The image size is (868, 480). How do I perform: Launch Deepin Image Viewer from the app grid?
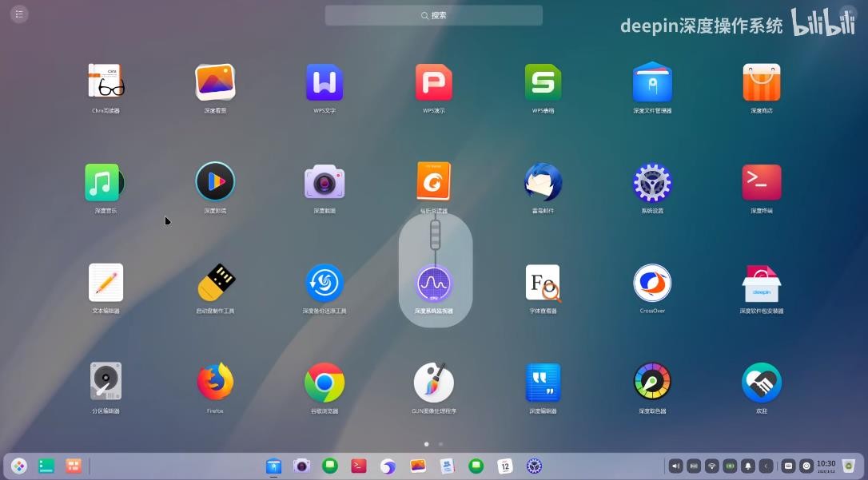pyautogui.click(x=215, y=83)
